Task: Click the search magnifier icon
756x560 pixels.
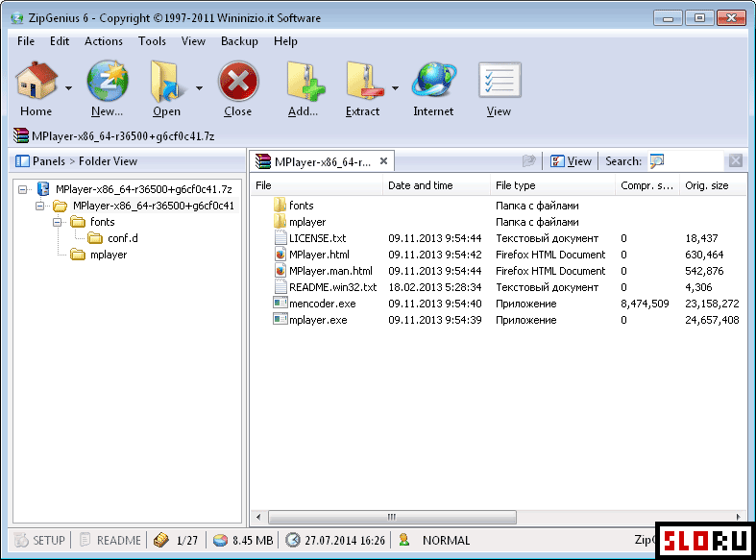Action: 657,161
